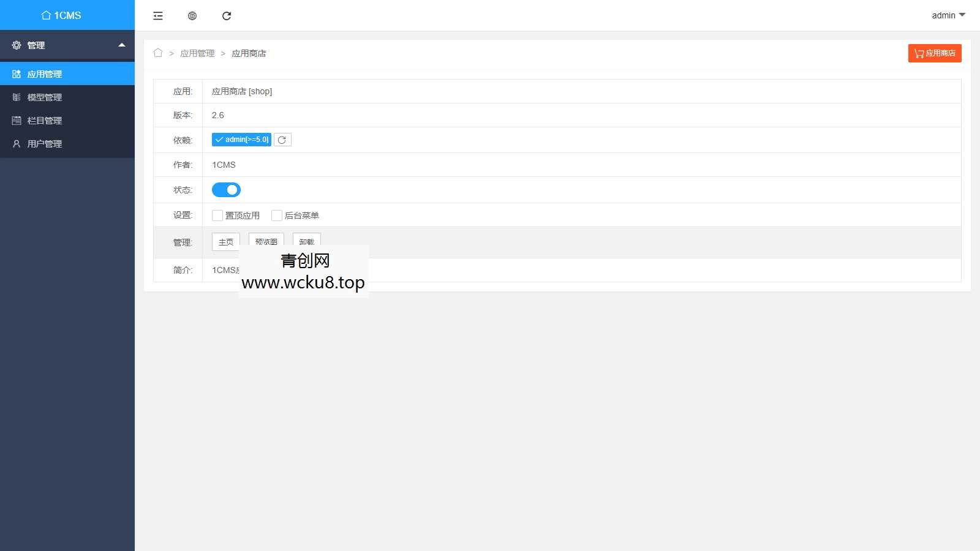Click the breadcrumb home icon
Screen dimensions: 980x551
tap(158, 53)
